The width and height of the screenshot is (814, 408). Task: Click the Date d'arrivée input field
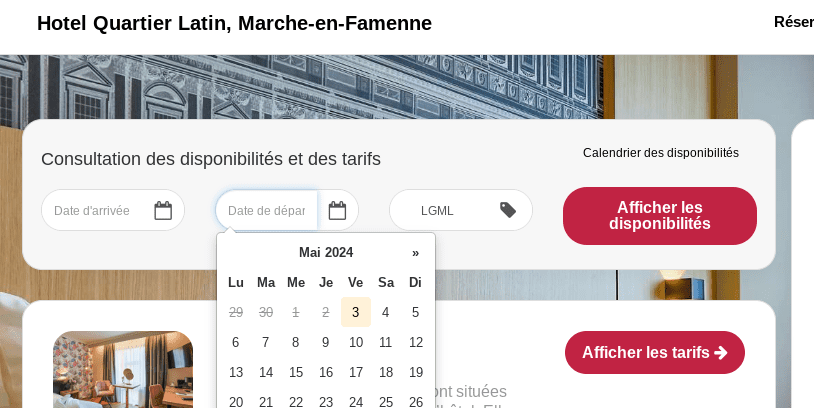coord(95,210)
